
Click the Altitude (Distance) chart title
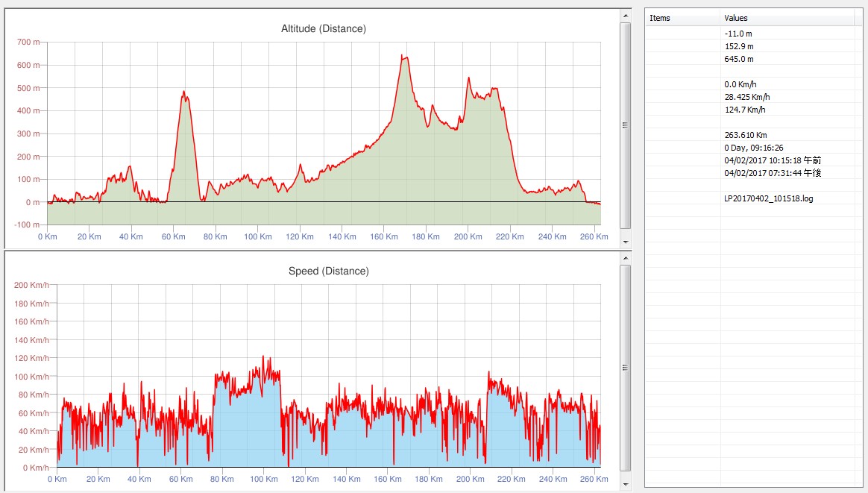[x=323, y=29]
